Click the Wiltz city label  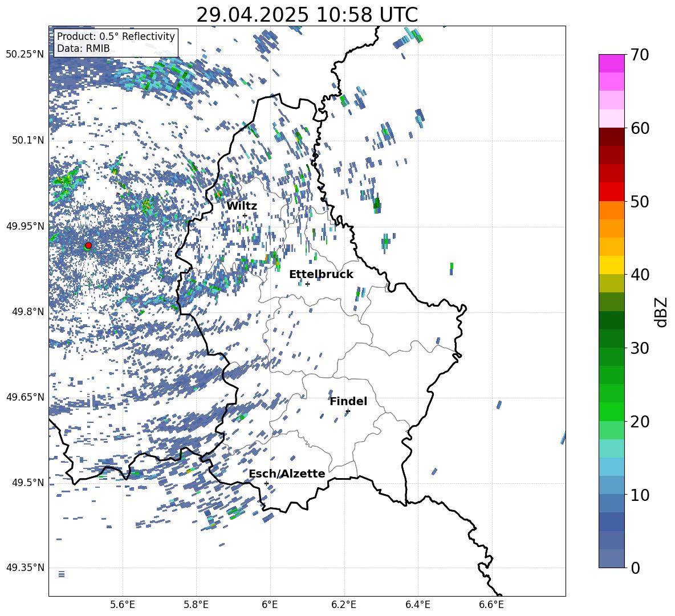[242, 206]
